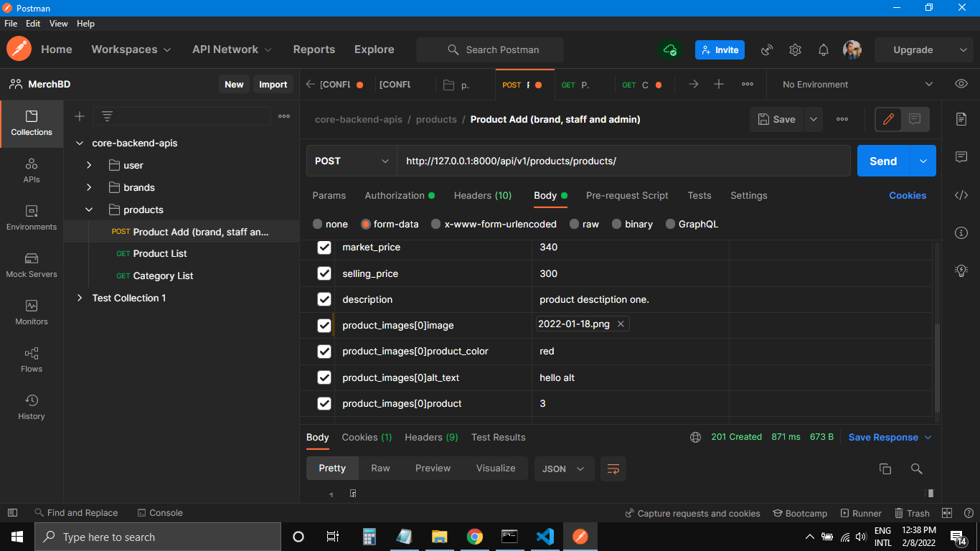Open the No Environment dropdown

(857, 84)
